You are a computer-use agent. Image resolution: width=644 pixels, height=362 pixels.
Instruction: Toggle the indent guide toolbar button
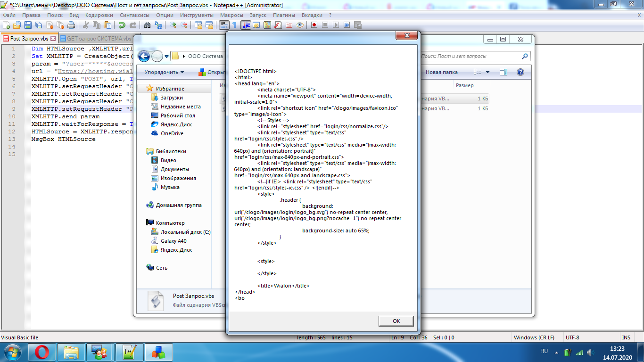(x=246, y=25)
